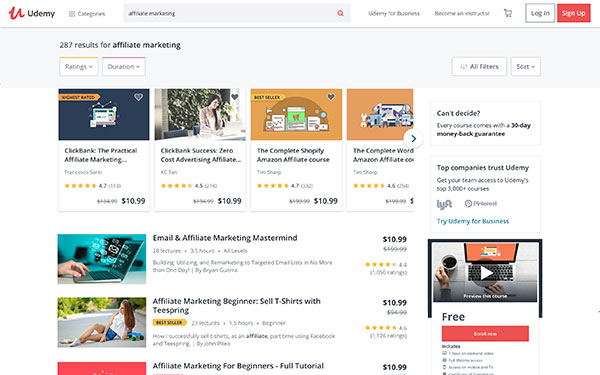Wishlist heart on ClickBank Practical course
Viewport: 600px width, 375px height.
click(139, 97)
